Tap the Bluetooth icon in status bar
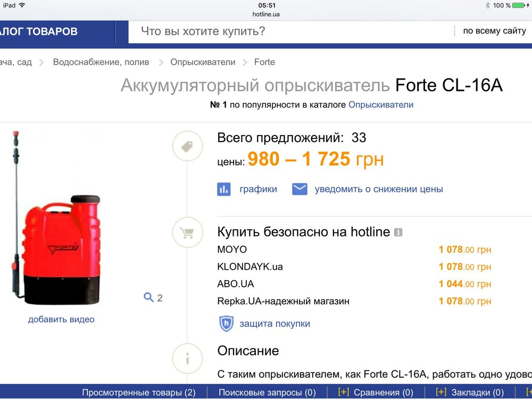This screenshot has width=532, height=399. (x=487, y=5)
